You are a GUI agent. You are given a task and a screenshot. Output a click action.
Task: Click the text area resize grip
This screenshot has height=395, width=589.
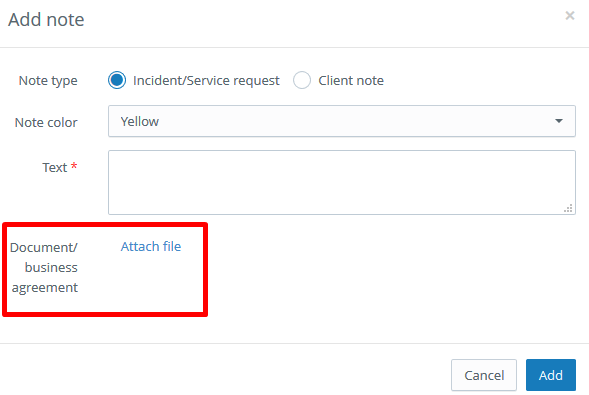(x=568, y=208)
